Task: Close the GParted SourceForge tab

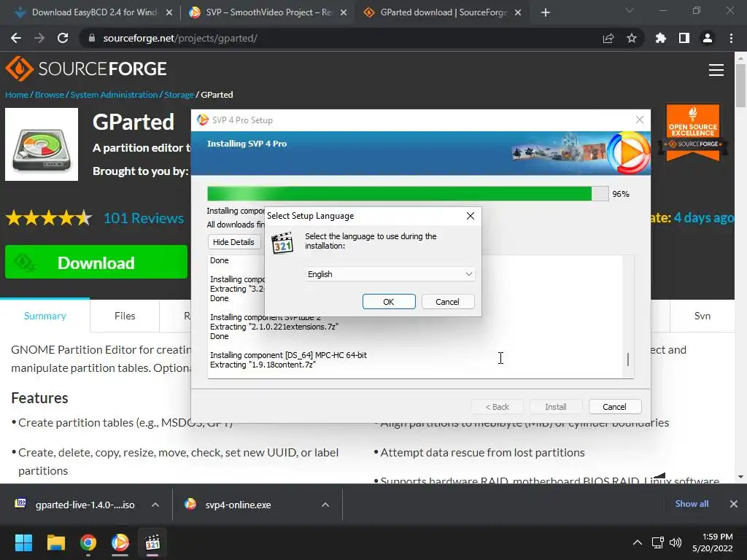Action: (x=518, y=13)
